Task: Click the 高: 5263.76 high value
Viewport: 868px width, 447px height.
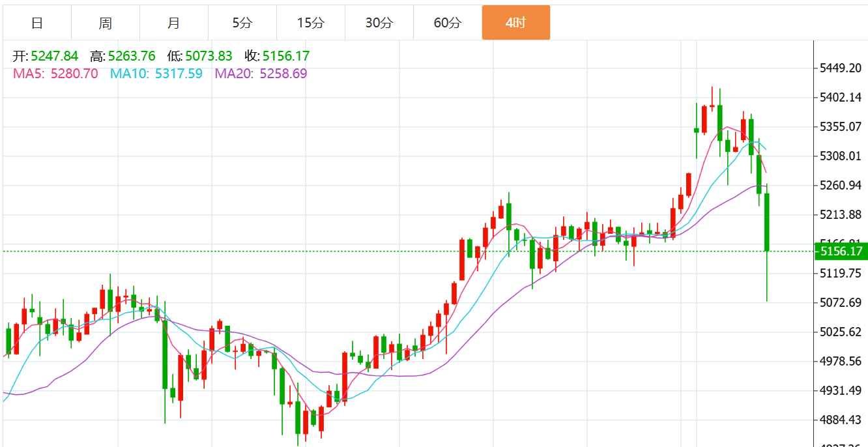Action: tap(123, 56)
